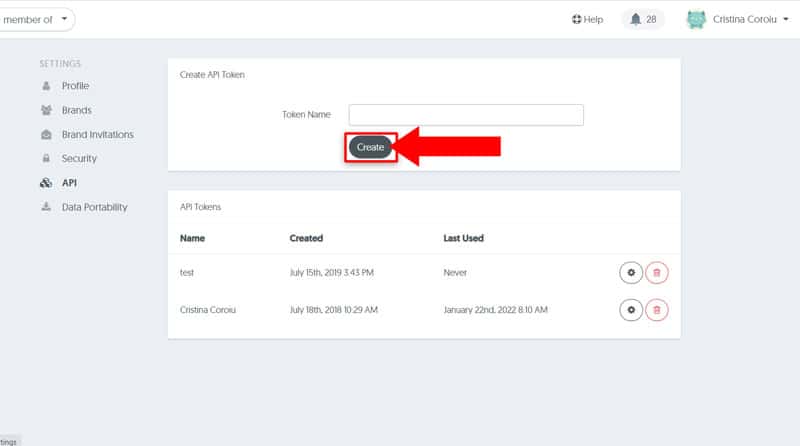Click the Create token button
800x446 pixels.
(x=370, y=147)
